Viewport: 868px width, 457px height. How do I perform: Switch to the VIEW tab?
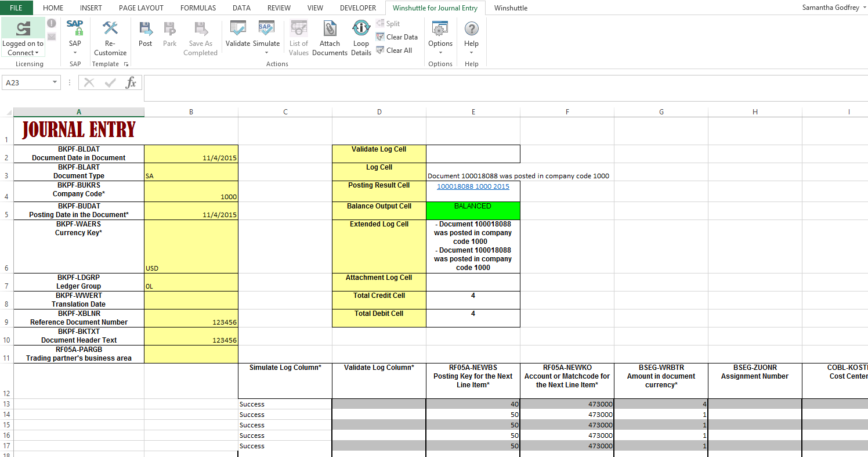(x=315, y=8)
